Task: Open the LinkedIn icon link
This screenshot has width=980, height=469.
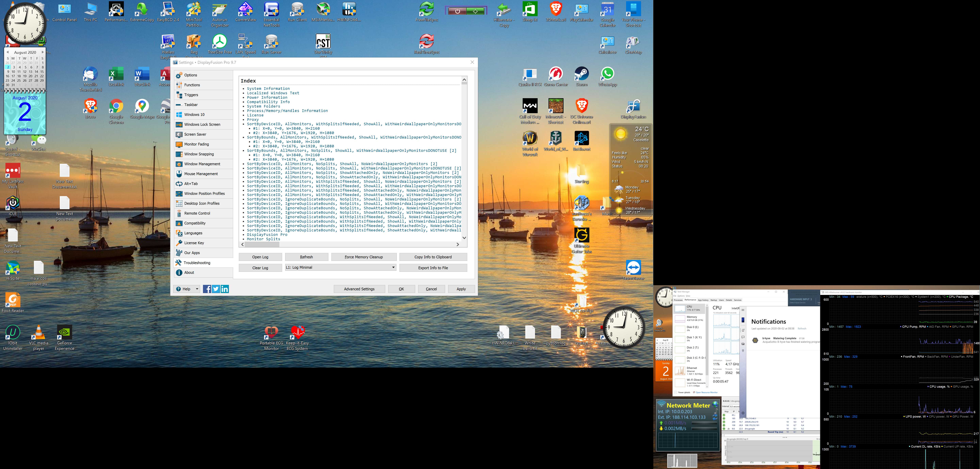Action: pos(225,289)
